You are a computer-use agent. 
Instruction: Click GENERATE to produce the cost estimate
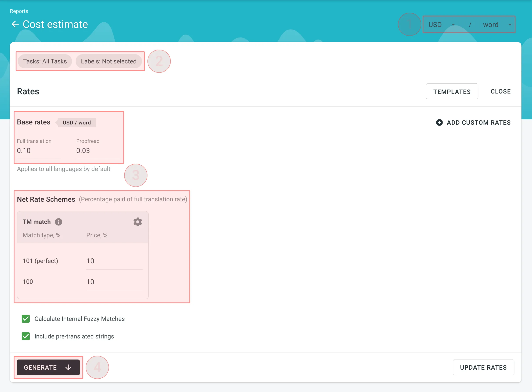[x=49, y=367]
